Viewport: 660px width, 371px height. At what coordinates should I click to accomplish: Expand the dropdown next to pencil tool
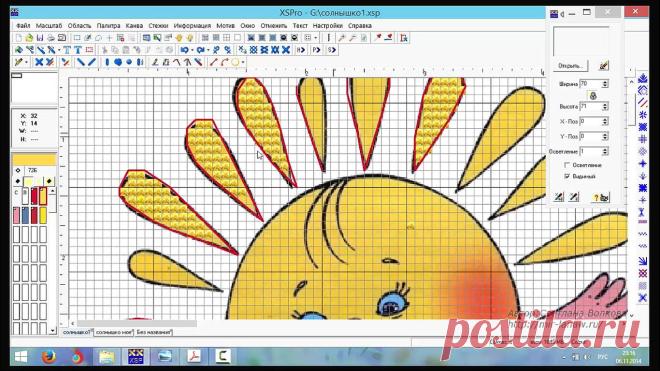[x=26, y=62]
